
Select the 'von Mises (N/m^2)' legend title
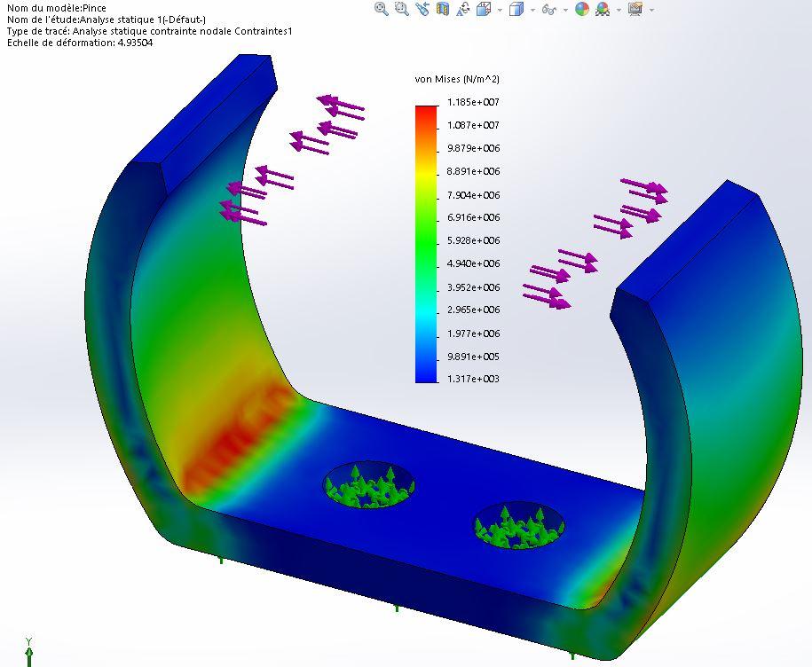coord(457,79)
